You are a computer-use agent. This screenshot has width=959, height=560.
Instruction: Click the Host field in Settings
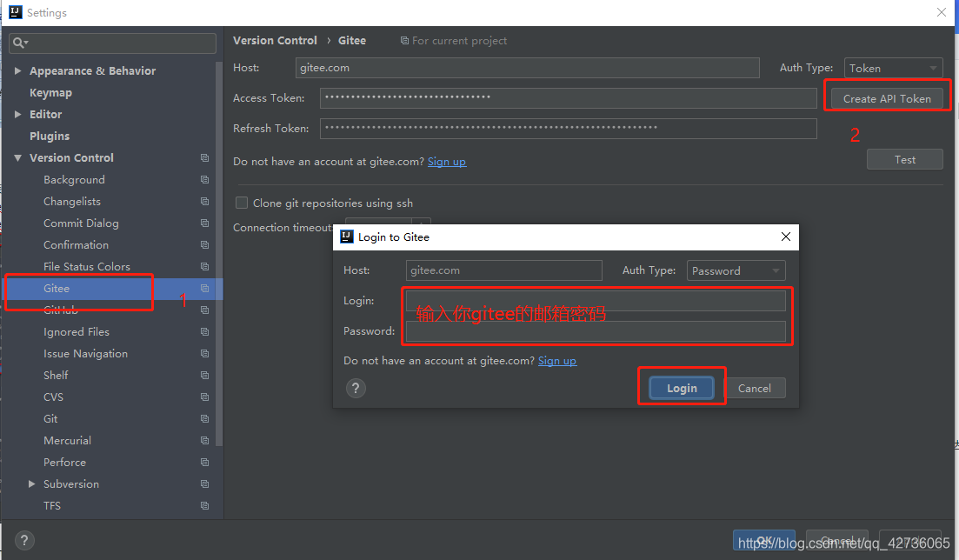[527, 68]
